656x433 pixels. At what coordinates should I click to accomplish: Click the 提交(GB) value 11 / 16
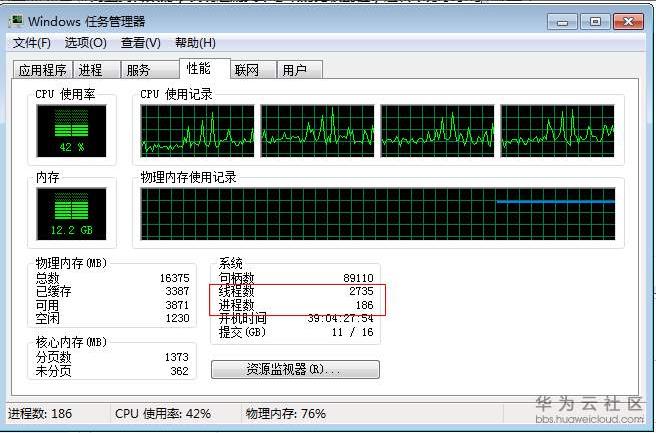[353, 332]
